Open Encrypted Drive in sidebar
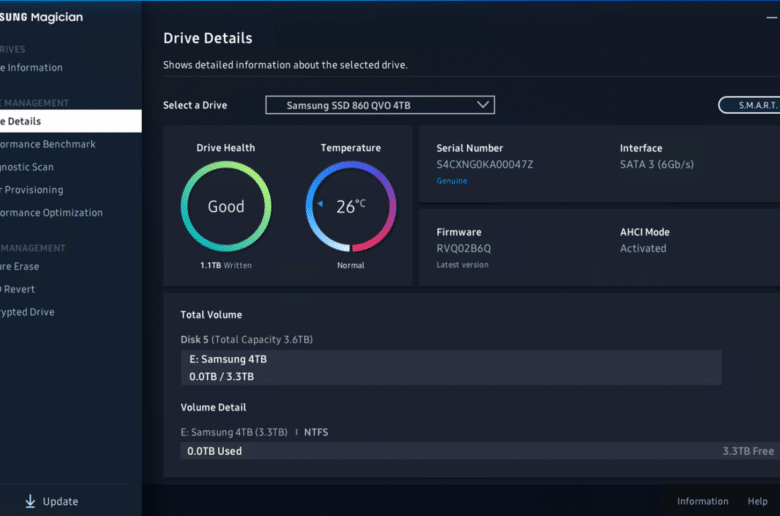The width and height of the screenshot is (780, 516). [x=27, y=312]
